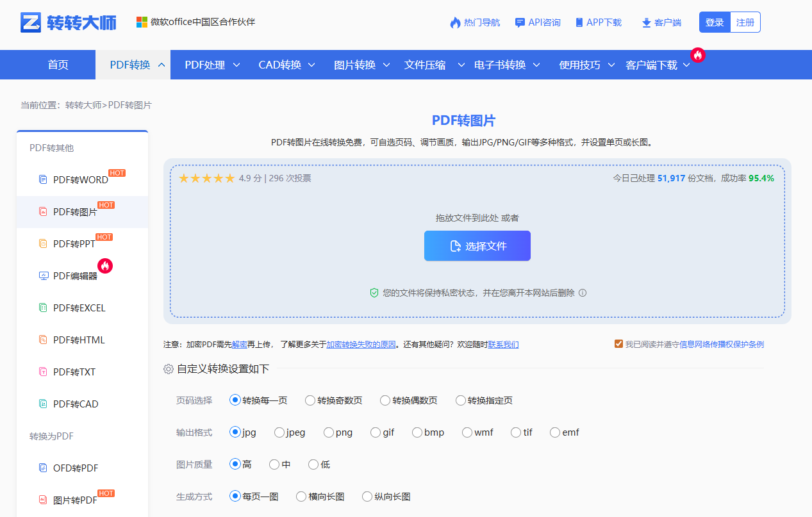This screenshot has height=517, width=812.
Task: Click the 信息网络传播权保护条例 link text
Action: point(722,345)
